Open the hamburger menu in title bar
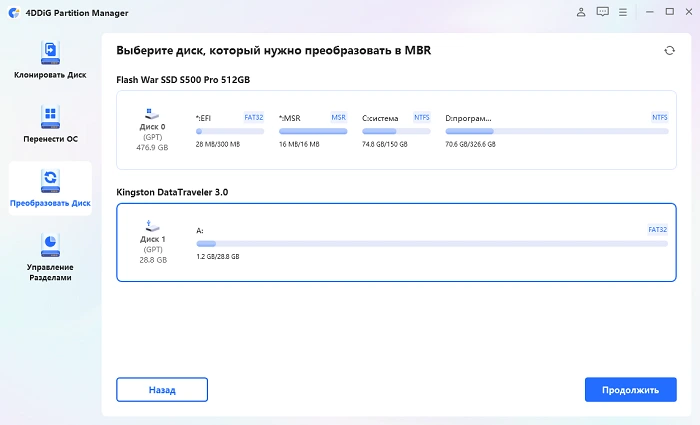 point(623,12)
